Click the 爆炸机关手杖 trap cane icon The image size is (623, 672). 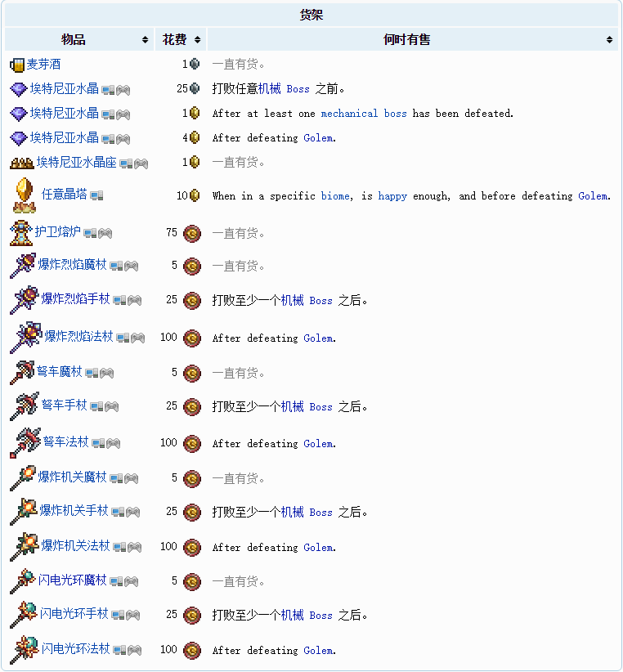[24, 512]
